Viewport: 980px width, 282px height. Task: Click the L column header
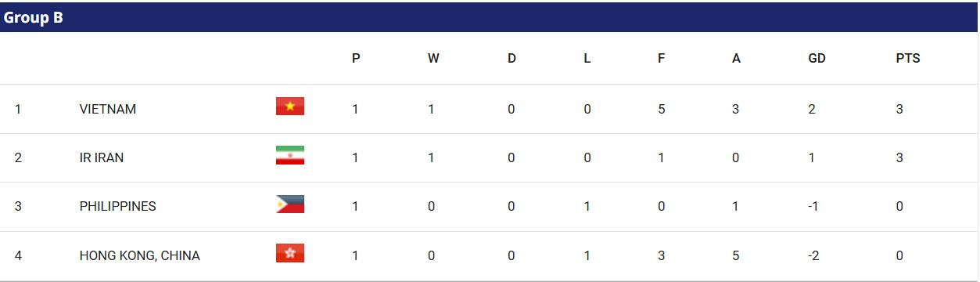click(587, 58)
